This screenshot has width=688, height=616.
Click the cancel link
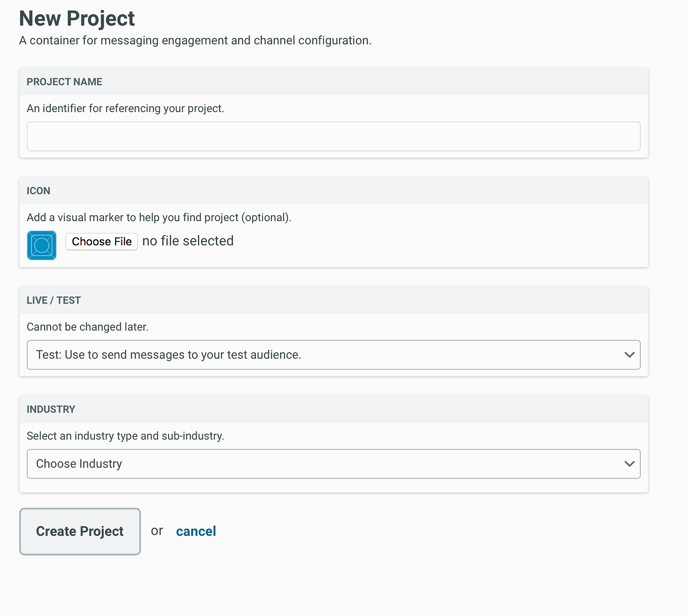point(196,531)
